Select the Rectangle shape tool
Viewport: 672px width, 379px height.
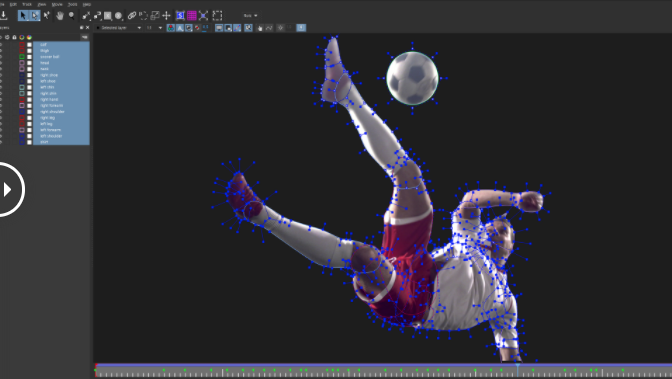(108, 16)
